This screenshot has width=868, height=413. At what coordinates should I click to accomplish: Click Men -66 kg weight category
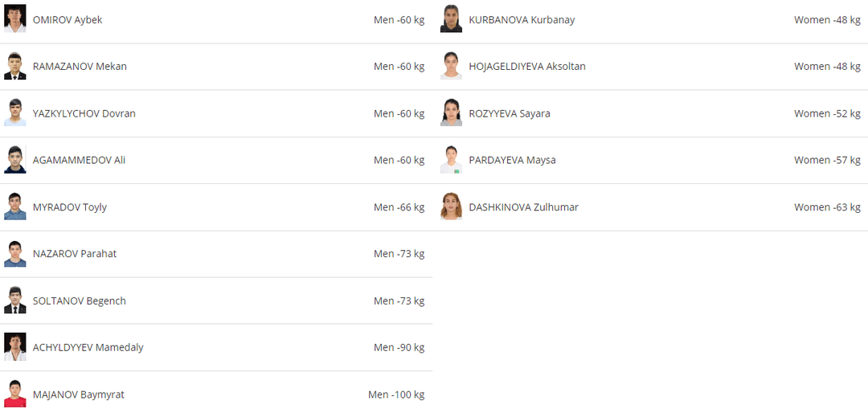399,207
